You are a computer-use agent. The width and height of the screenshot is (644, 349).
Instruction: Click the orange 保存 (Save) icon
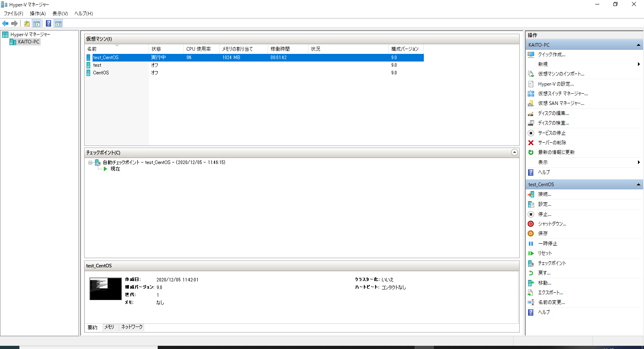[x=531, y=234]
